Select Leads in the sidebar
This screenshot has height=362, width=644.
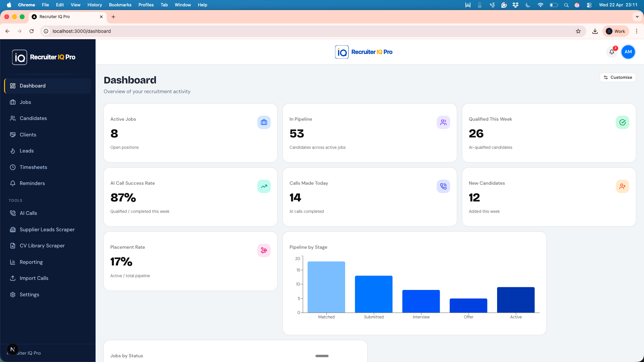tap(48, 151)
